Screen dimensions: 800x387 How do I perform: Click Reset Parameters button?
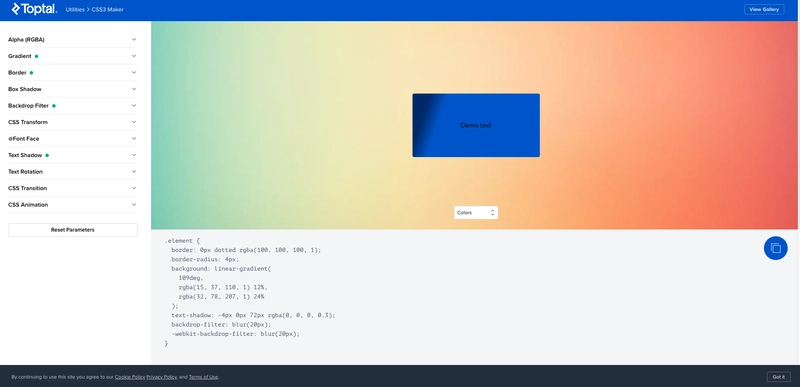pos(72,230)
